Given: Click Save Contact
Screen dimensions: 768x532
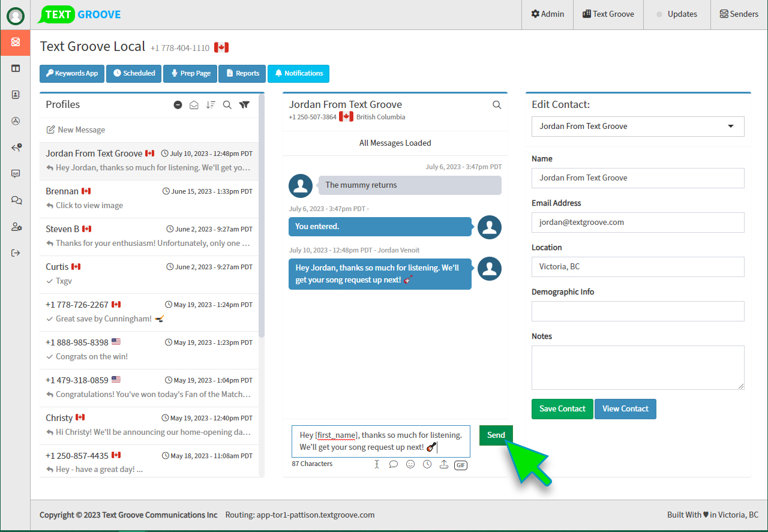Looking at the screenshot, I should tap(562, 409).
